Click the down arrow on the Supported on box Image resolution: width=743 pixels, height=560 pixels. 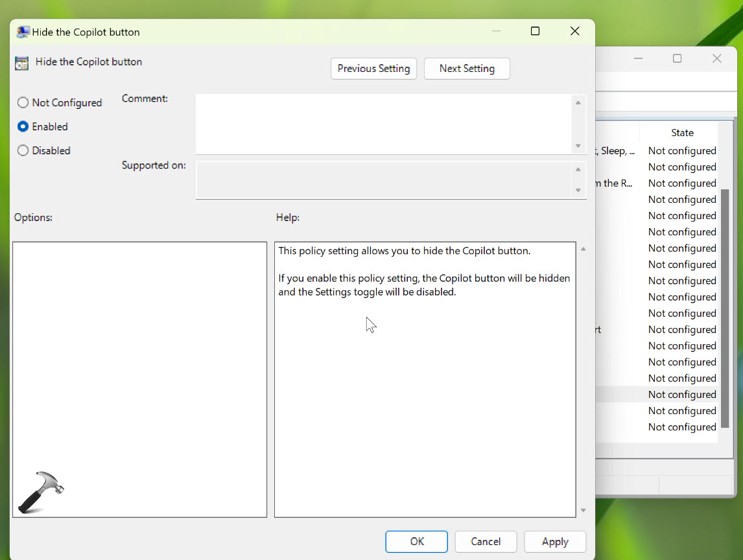point(578,191)
